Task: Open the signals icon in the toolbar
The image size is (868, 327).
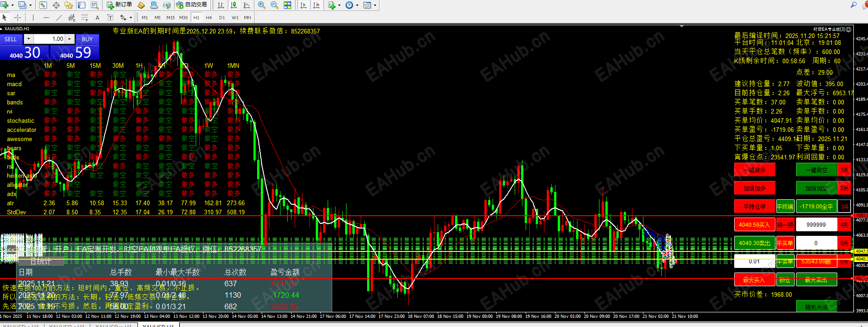Action: pos(167,5)
